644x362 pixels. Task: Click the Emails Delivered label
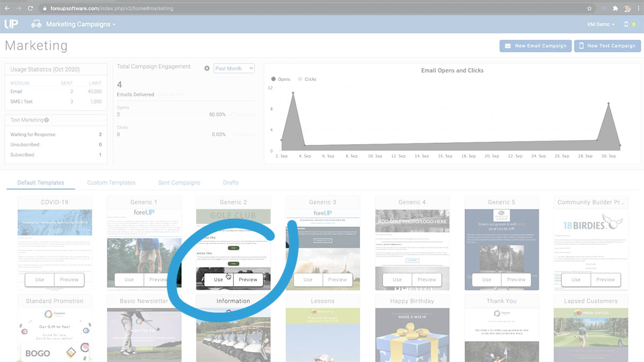pos(136,94)
